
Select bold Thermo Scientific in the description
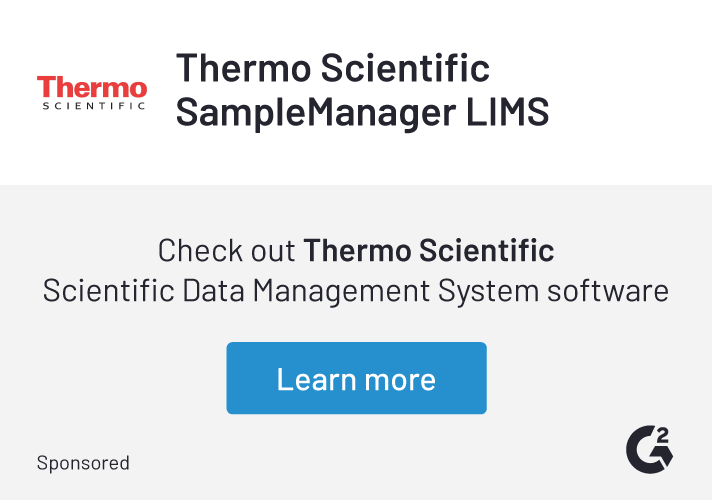429,250
